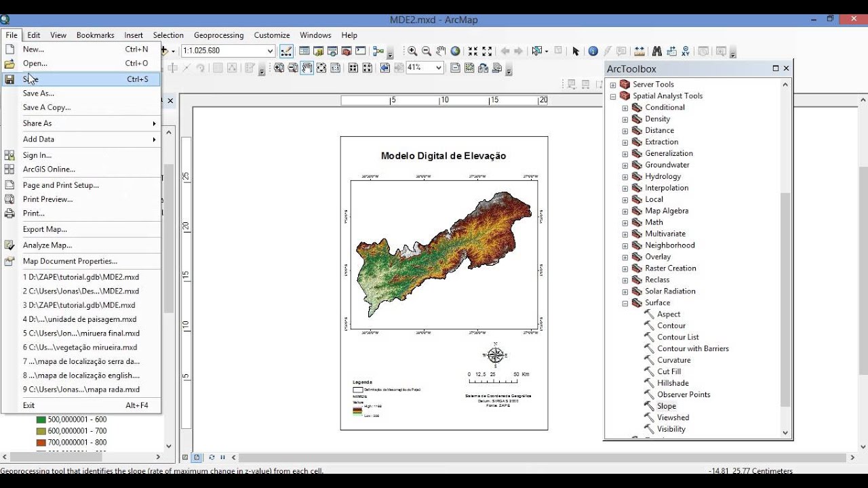
Task: Open the Editor toolbar icon next to the scale box
Action: coord(286,51)
